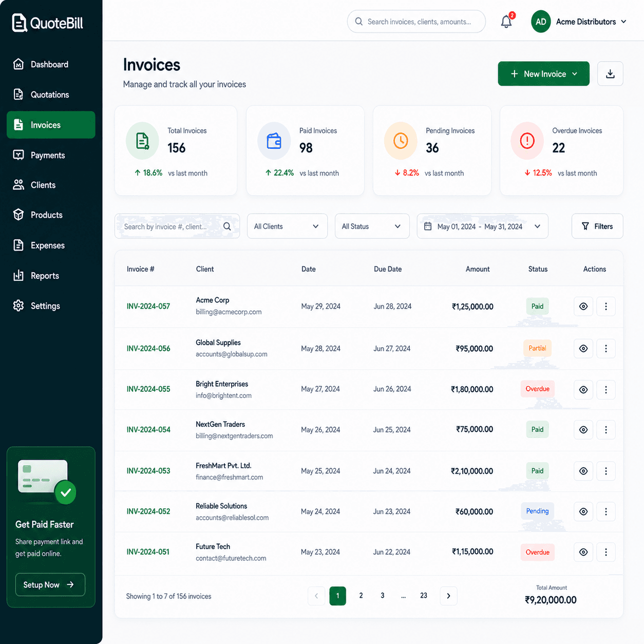Focus the Search by invoice # field
Viewport: 644px width, 644px height.
[177, 226]
